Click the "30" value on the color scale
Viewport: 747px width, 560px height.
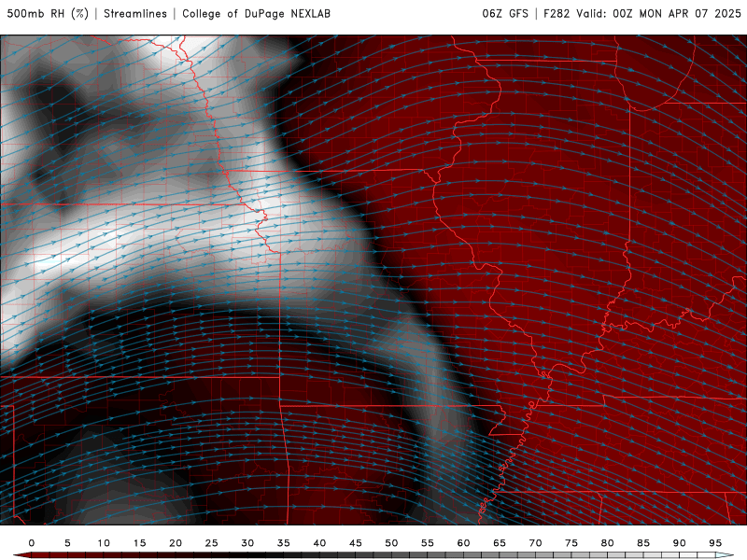click(x=247, y=543)
